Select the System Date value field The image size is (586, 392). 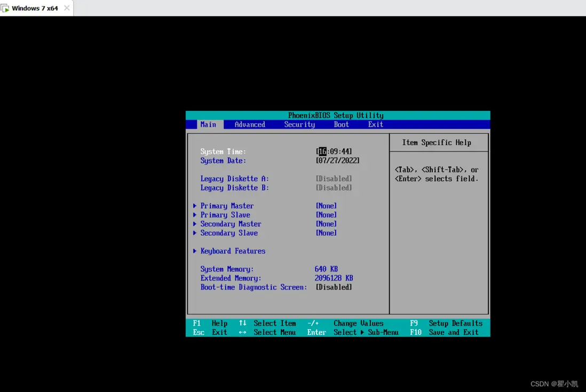(337, 160)
